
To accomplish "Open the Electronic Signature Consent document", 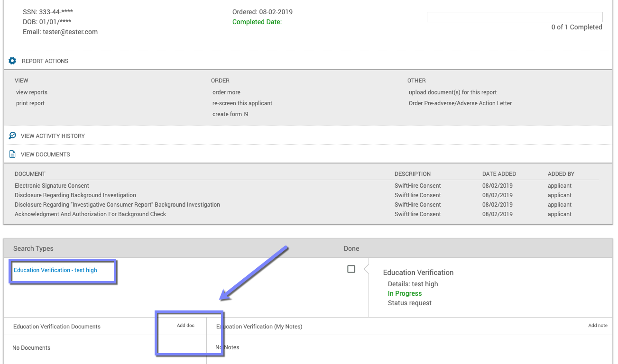I will (52, 186).
